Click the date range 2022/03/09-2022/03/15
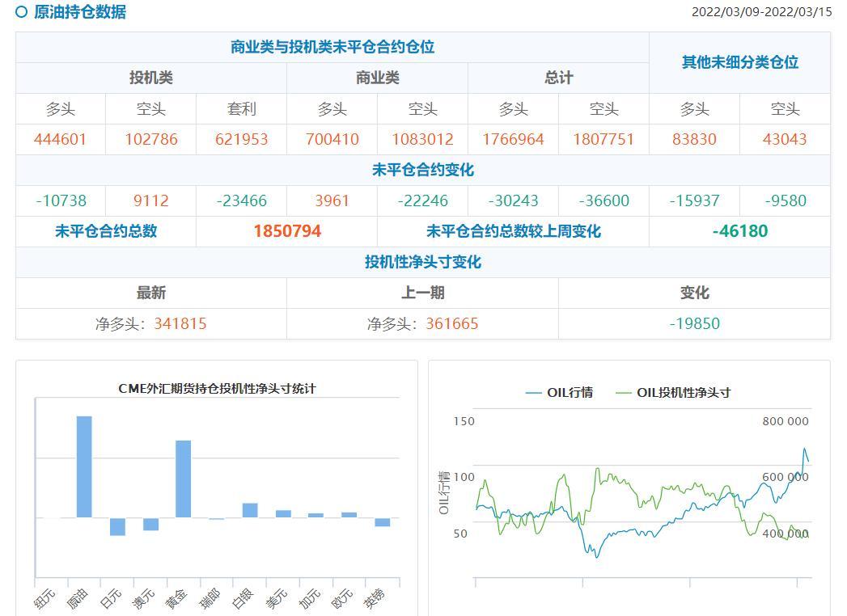This screenshot has width=847, height=616. pos(761,12)
